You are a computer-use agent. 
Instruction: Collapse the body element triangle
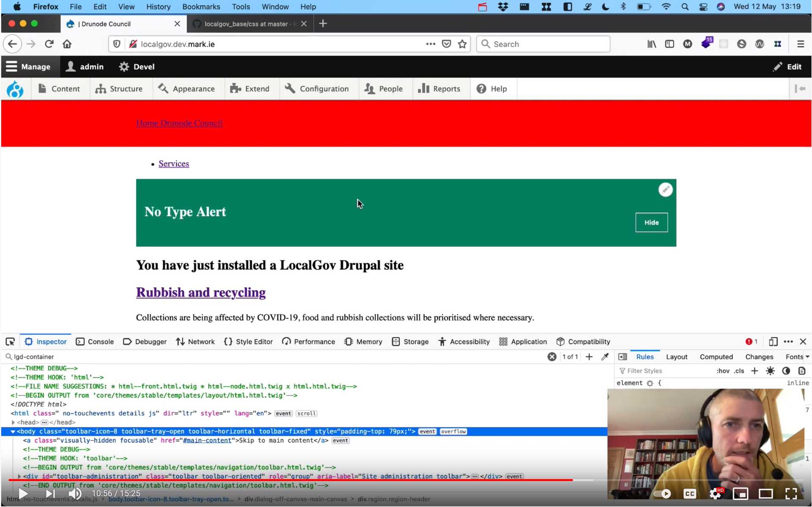click(x=13, y=432)
